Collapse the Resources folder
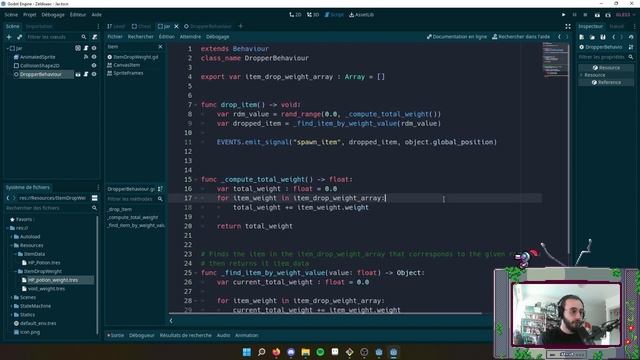The width and height of the screenshot is (640, 360). coord(11,245)
